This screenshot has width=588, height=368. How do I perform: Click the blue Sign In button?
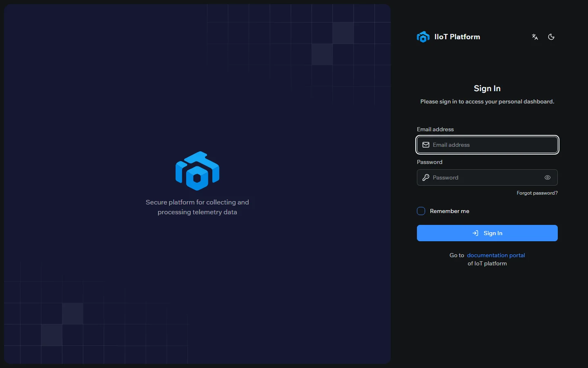pyautogui.click(x=487, y=233)
